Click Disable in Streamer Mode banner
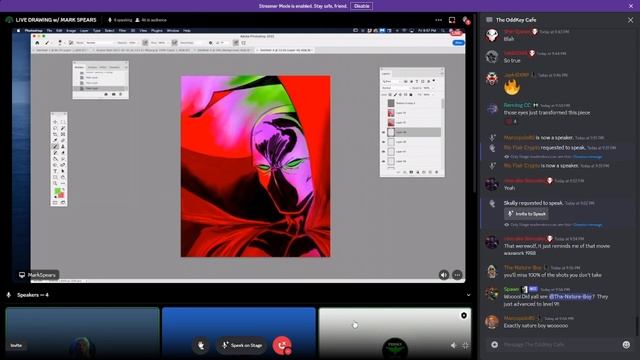640x360 pixels. click(362, 6)
